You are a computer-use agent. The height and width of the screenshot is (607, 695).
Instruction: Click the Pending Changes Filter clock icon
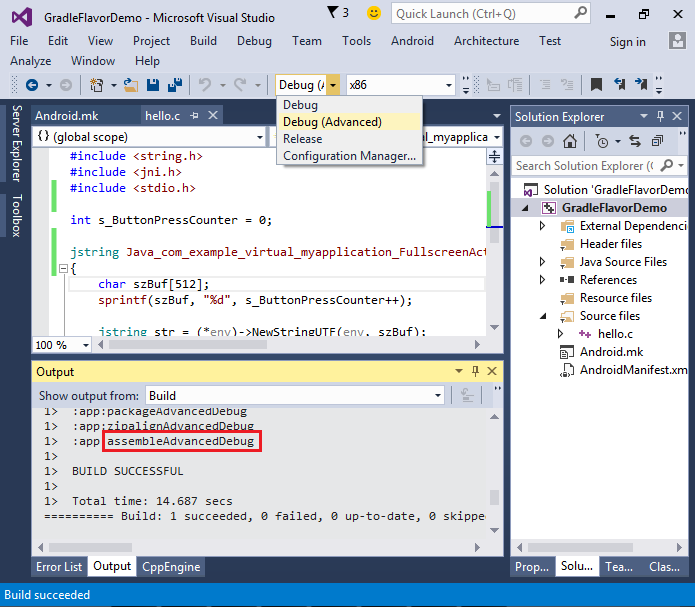[601, 141]
